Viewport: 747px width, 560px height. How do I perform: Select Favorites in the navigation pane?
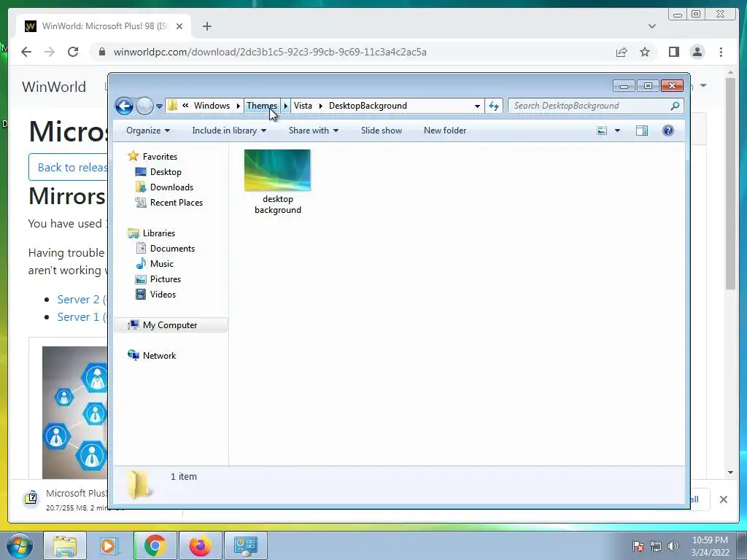[x=160, y=156]
